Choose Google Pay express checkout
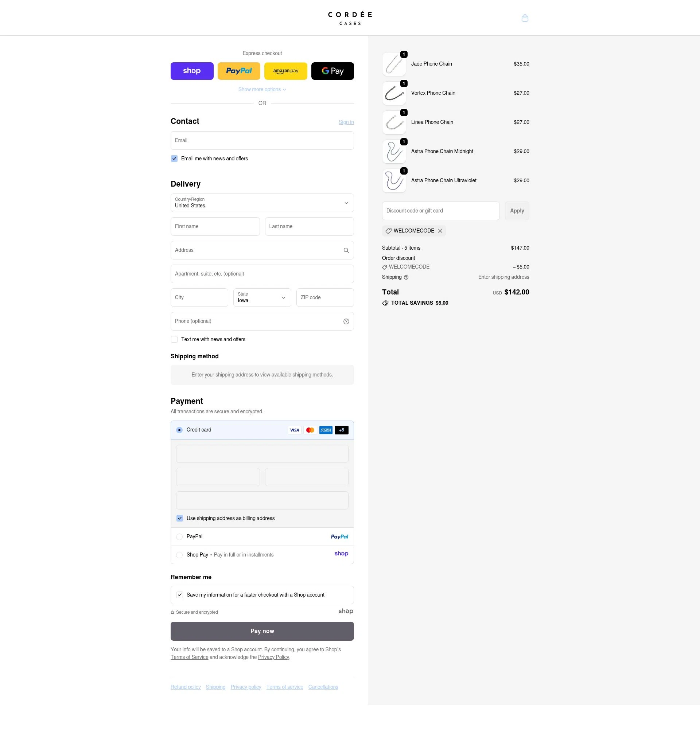 (332, 71)
